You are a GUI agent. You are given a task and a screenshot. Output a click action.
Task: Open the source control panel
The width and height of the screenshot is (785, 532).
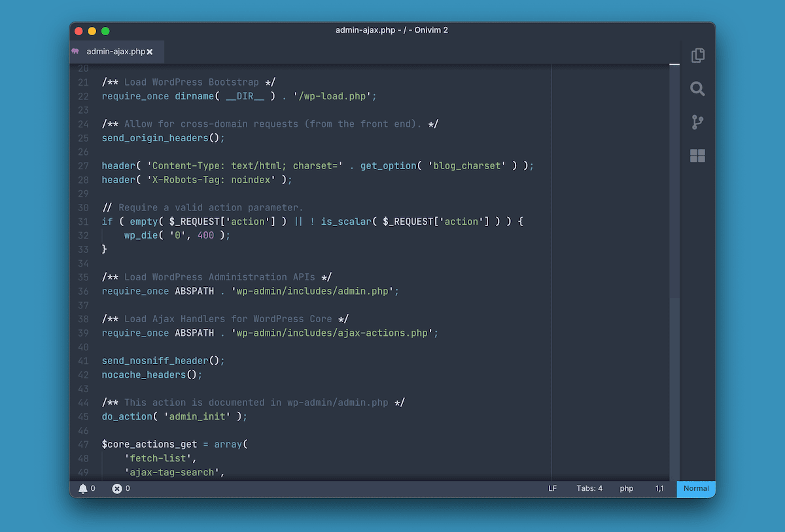click(x=697, y=122)
